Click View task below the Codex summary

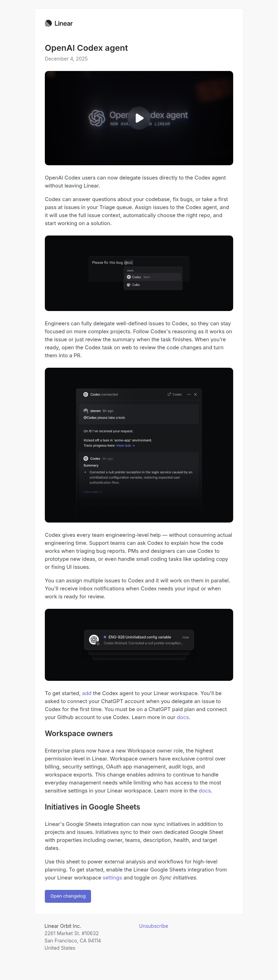tap(92, 492)
